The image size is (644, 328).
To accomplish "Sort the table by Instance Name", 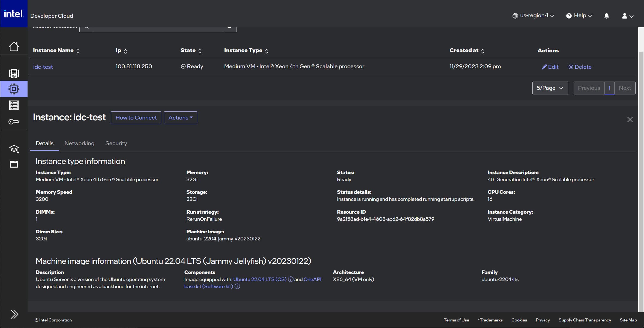I will (56, 50).
